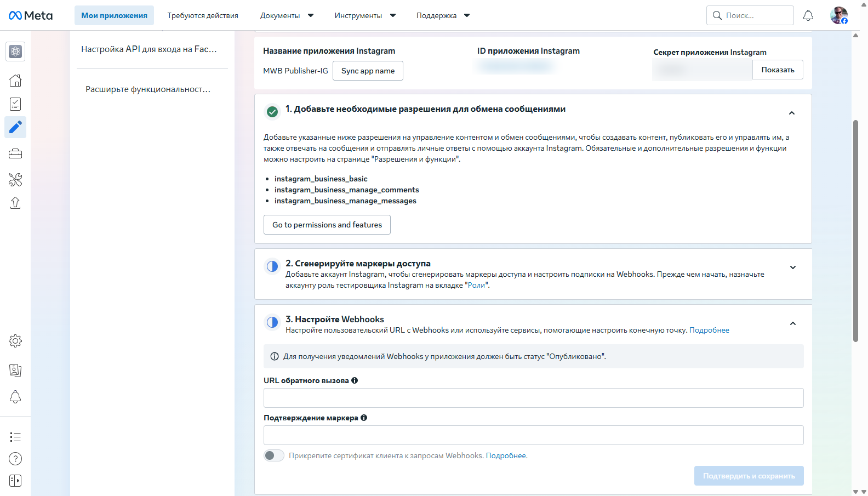Open the activity log list icon

tap(15, 437)
